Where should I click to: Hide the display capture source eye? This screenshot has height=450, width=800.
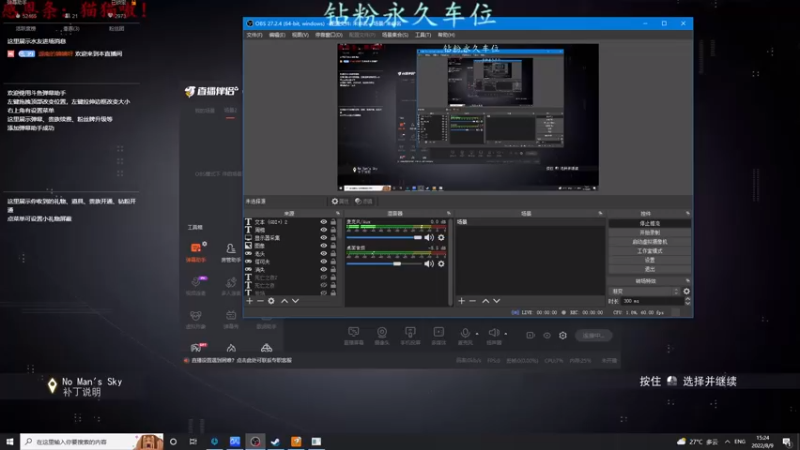[323, 238]
